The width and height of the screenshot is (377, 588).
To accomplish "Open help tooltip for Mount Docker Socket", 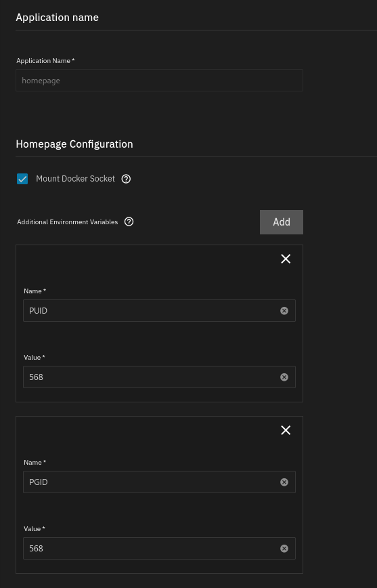I will click(126, 179).
